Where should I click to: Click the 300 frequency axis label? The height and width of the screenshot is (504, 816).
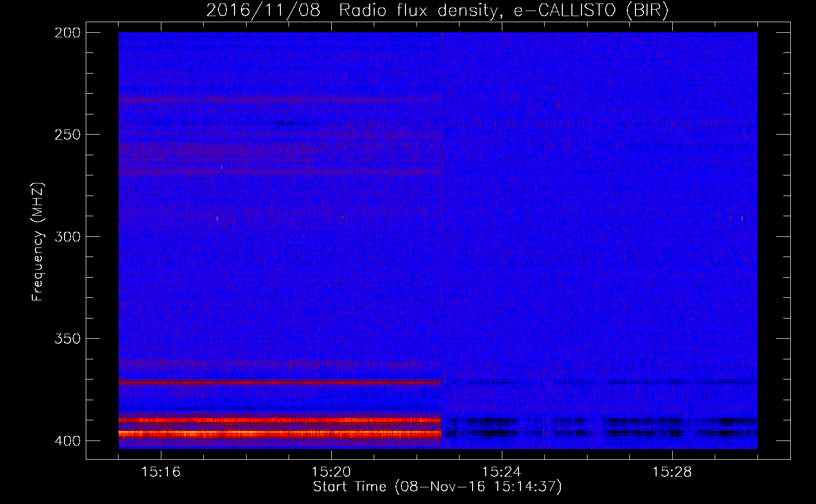pyautogui.click(x=68, y=237)
